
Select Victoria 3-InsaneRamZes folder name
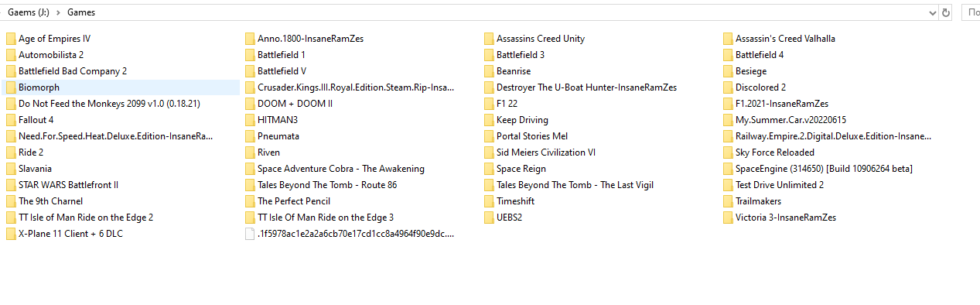pos(786,218)
